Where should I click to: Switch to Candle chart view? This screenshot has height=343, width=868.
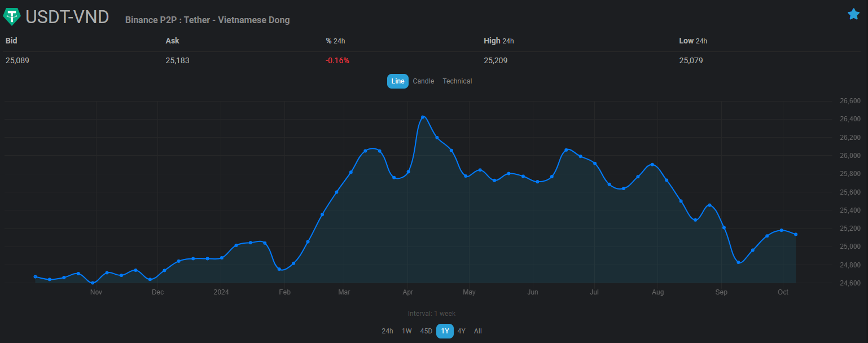(423, 81)
